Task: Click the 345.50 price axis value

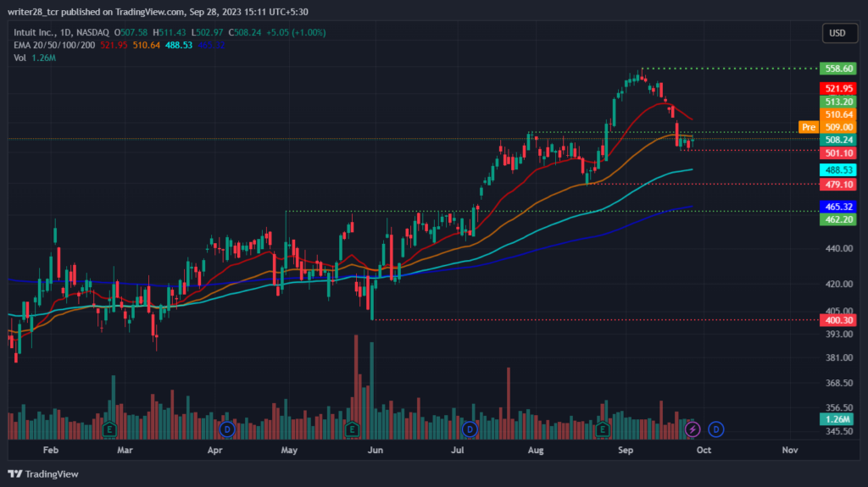Action: (x=839, y=431)
